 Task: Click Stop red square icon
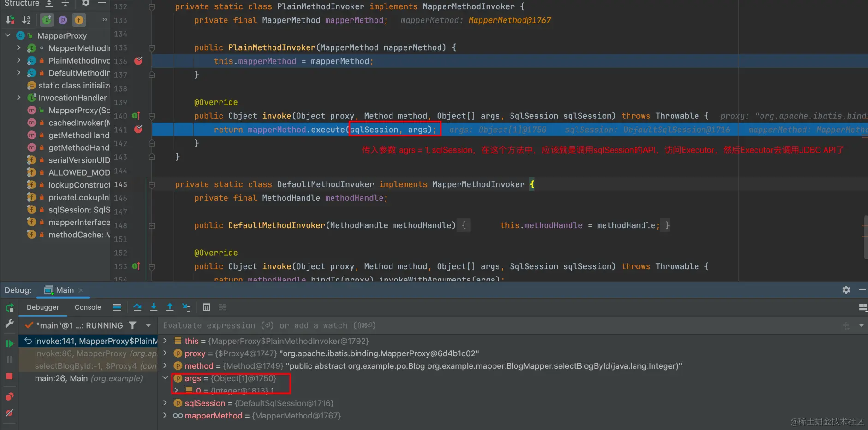pos(9,376)
